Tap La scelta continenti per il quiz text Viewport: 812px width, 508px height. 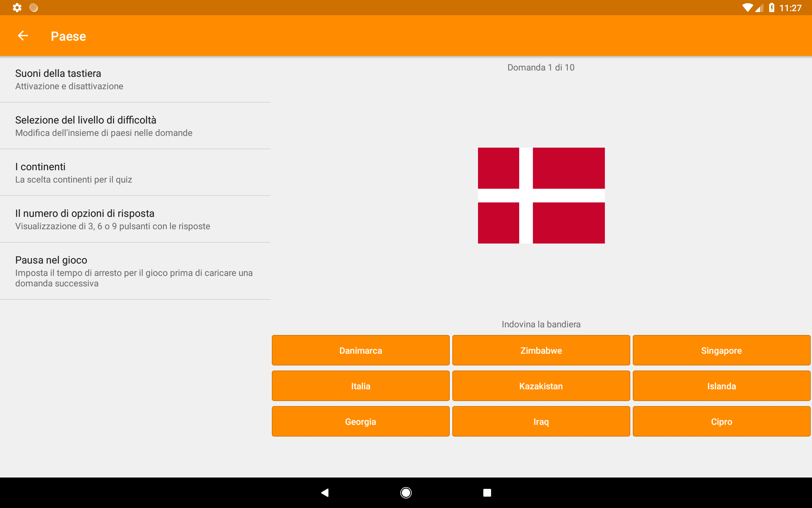coord(74,180)
